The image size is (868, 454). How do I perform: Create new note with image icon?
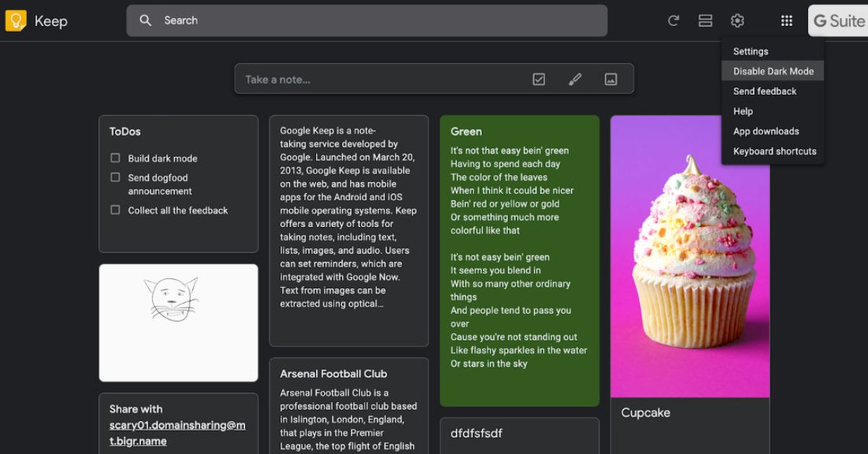[x=610, y=80]
